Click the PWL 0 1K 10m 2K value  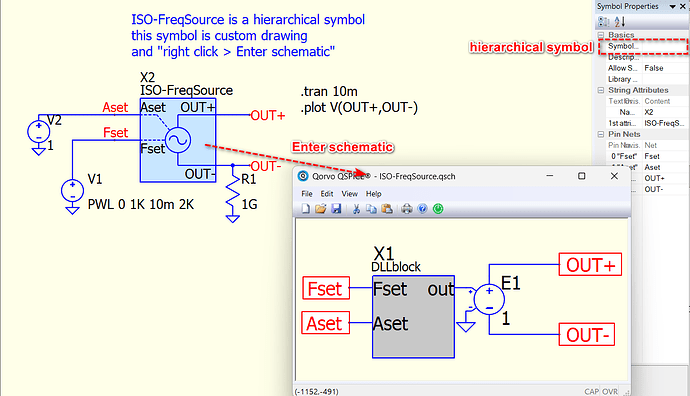pyautogui.click(x=141, y=205)
